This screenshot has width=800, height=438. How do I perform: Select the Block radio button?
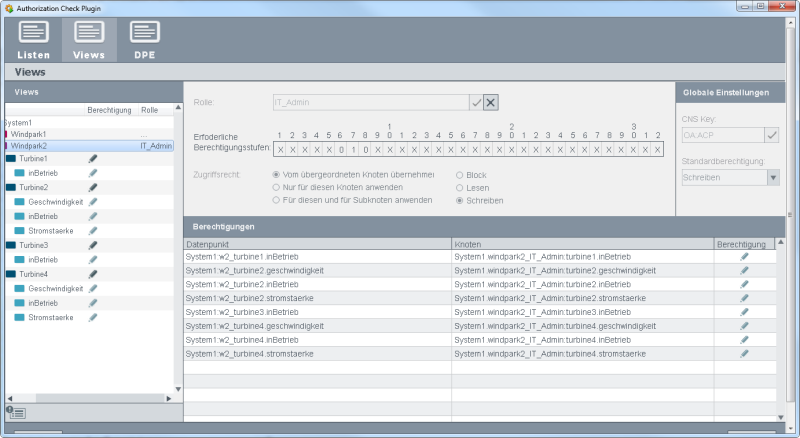460,175
